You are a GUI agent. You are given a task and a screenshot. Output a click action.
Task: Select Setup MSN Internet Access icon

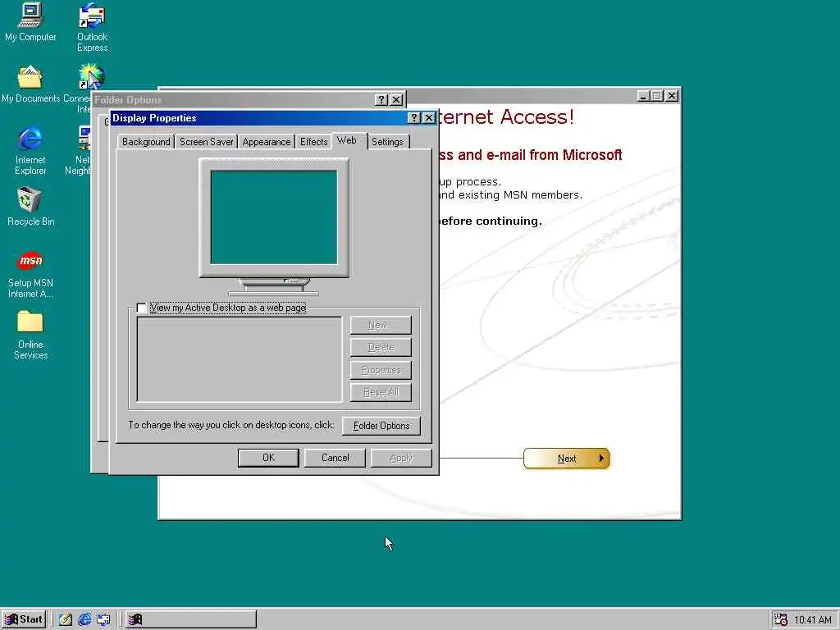(x=30, y=274)
